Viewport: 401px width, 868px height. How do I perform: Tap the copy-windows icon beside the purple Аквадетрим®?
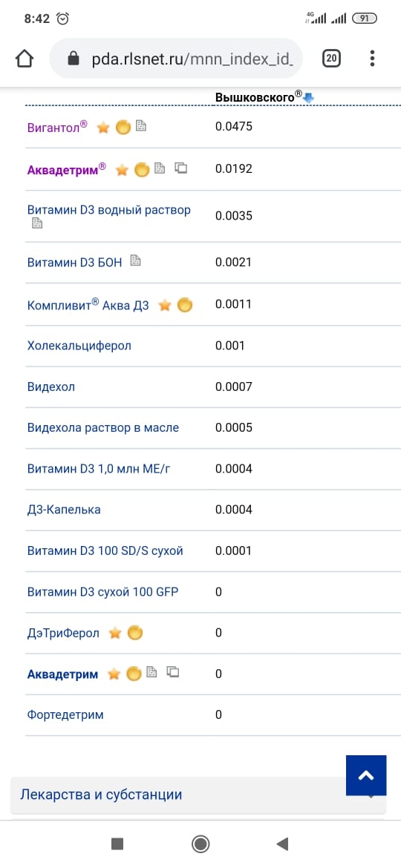click(180, 168)
